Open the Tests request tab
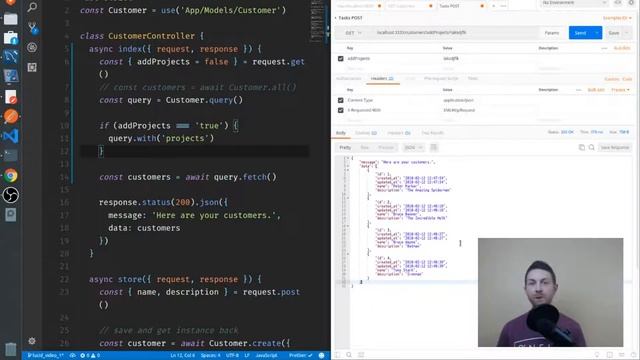640x360 pixels. [473, 78]
